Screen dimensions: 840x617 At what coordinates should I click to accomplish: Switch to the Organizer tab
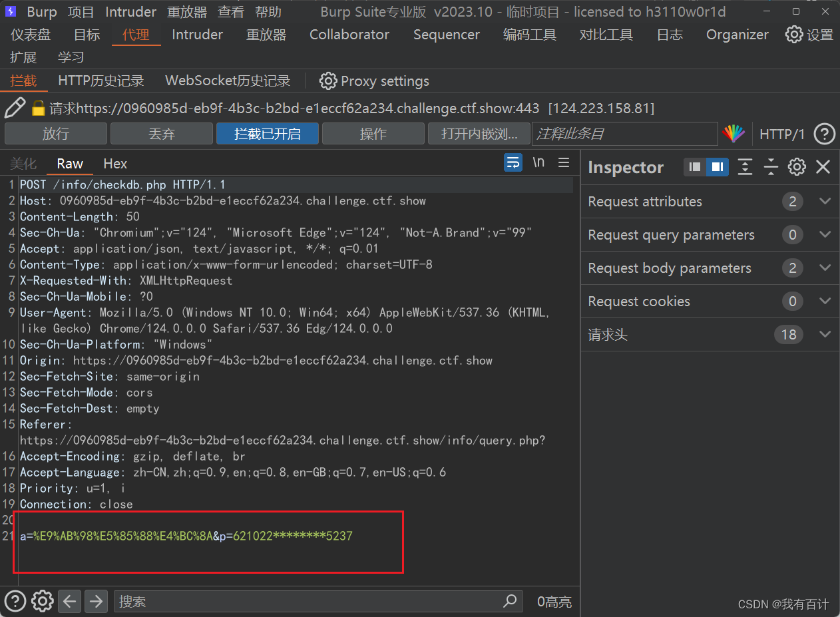(x=737, y=35)
